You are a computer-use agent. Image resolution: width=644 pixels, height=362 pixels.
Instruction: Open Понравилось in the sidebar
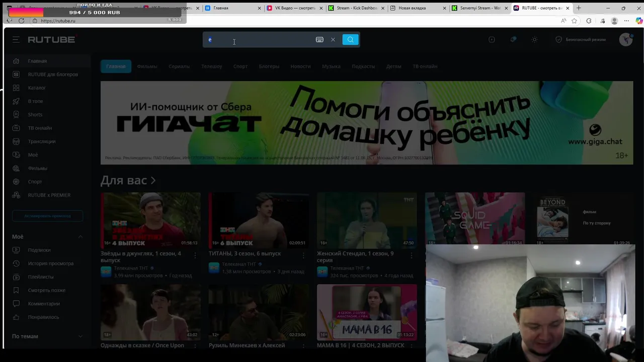tap(47, 317)
